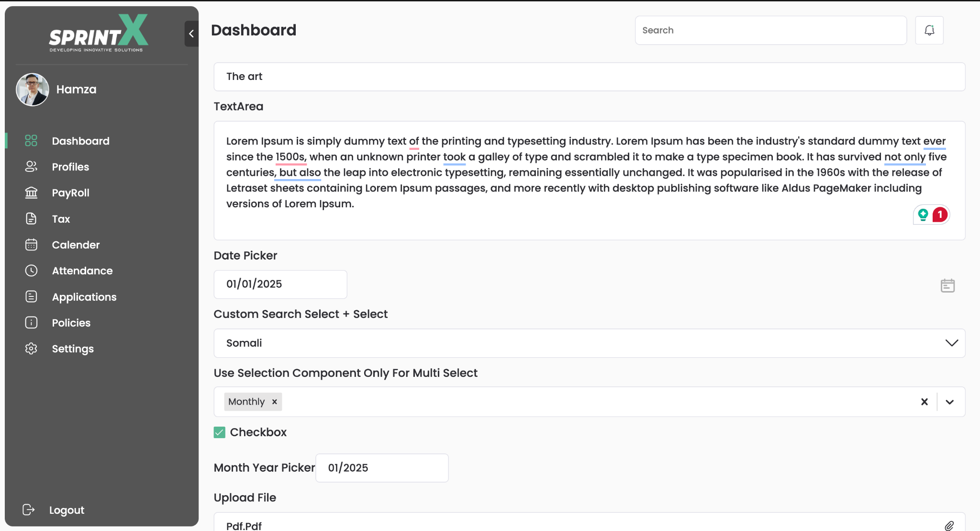This screenshot has width=980, height=531.
Task: Open the Grammarly suggestion badge
Action: 931,215
